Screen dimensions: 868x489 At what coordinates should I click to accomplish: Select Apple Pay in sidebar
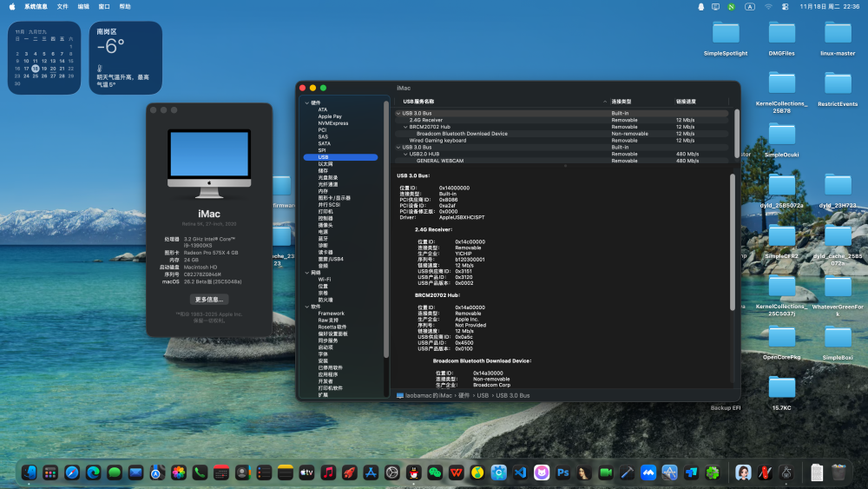330,116
